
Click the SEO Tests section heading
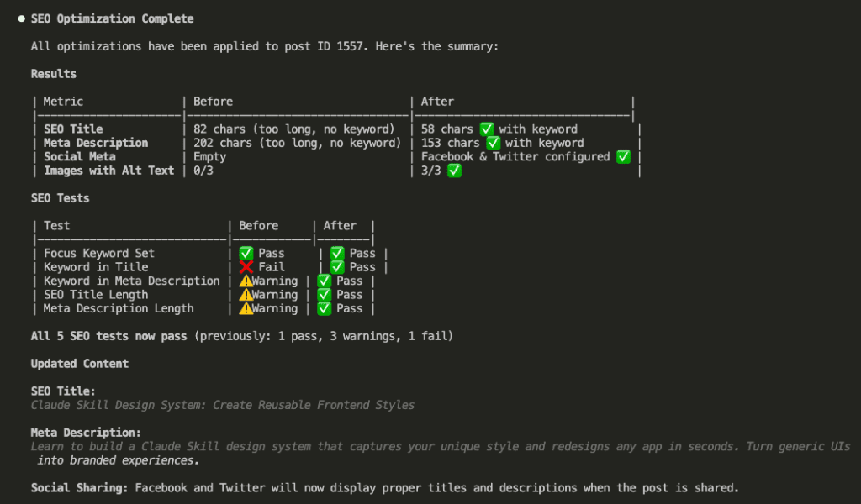(60, 198)
